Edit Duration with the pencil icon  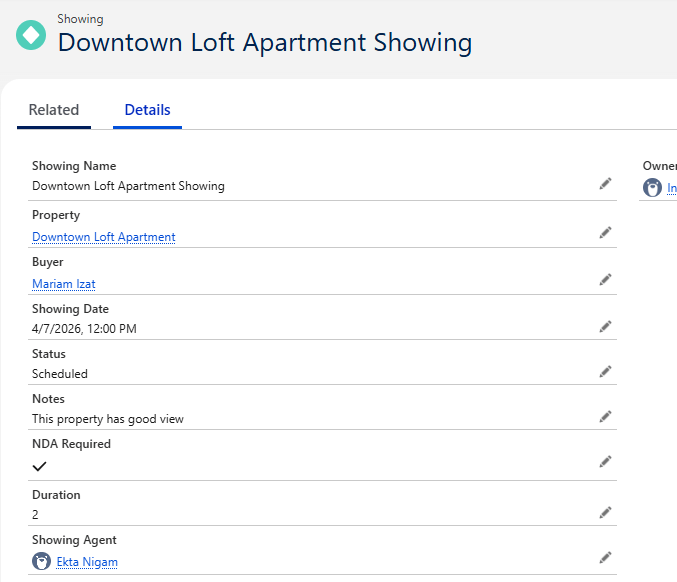pos(605,512)
